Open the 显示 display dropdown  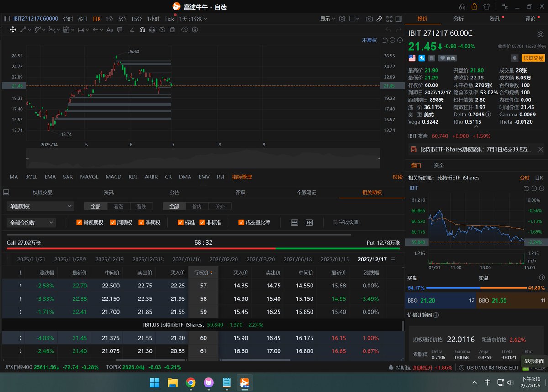327,19
